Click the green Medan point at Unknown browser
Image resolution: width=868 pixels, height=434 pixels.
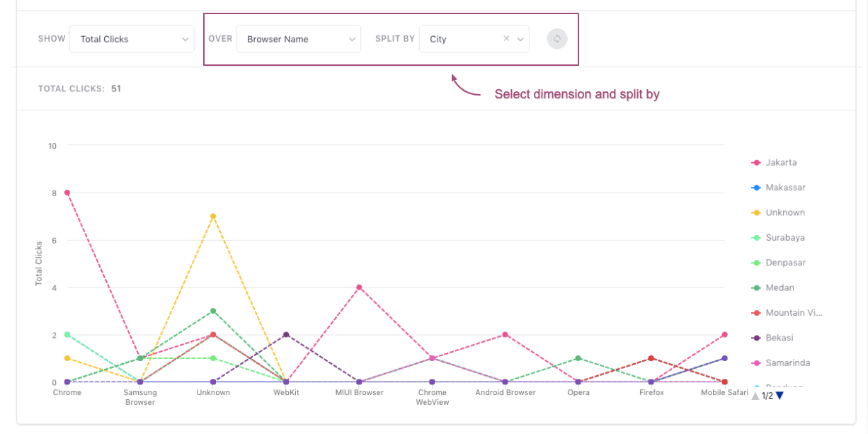coord(213,311)
